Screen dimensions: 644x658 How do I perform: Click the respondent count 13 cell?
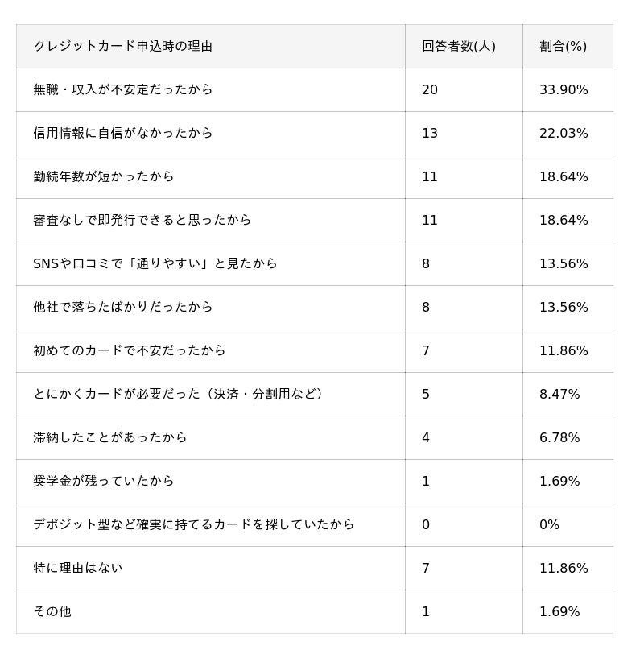[x=430, y=134]
